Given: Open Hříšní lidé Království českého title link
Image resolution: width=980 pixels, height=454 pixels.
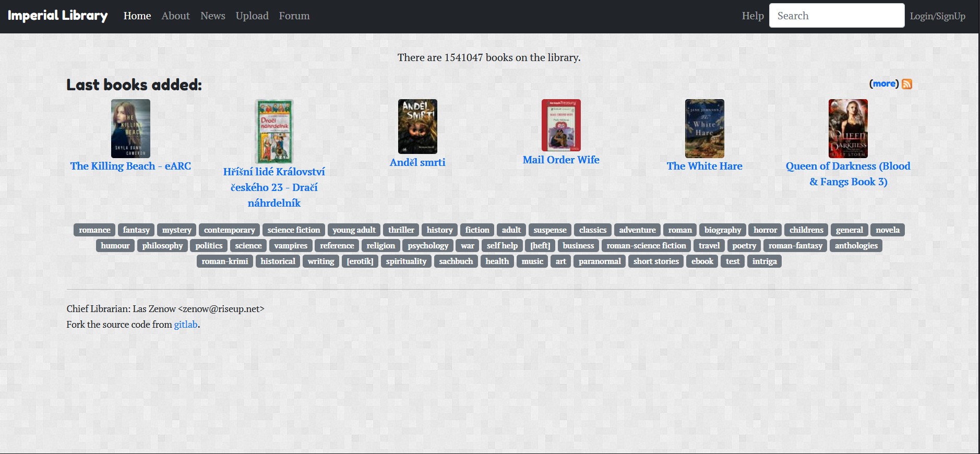Looking at the screenshot, I should click(274, 187).
